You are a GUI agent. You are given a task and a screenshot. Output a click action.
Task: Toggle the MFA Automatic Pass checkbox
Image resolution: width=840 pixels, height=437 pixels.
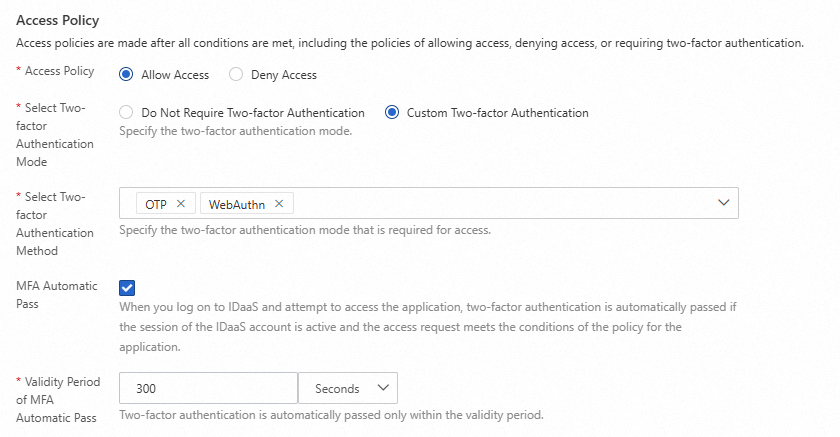tap(127, 288)
